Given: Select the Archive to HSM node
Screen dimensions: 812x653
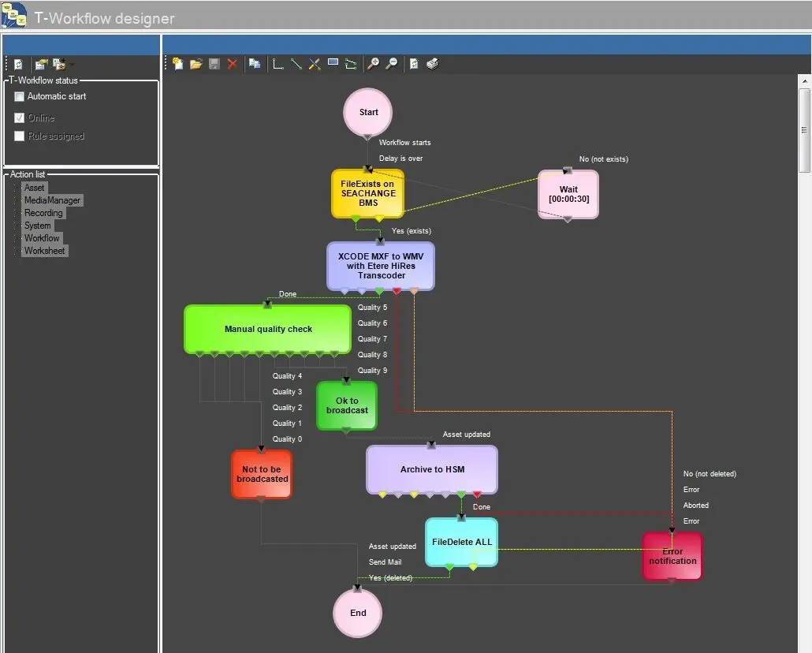Looking at the screenshot, I should (432, 469).
